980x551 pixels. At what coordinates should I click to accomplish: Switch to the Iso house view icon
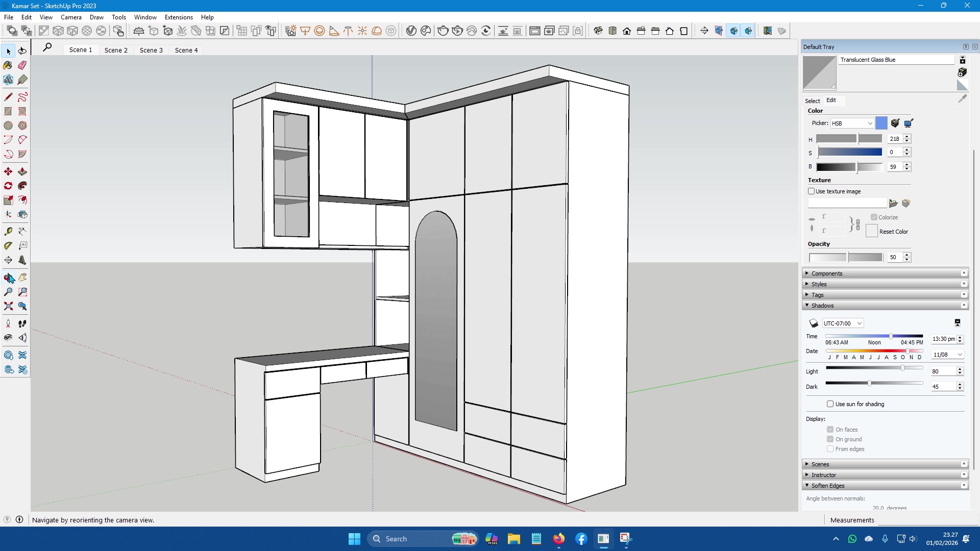pyautogui.click(x=598, y=31)
